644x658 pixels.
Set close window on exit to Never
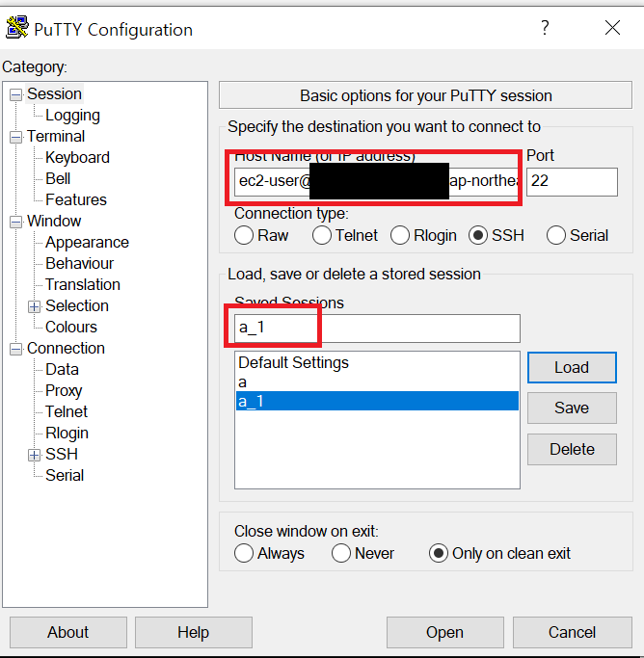(x=341, y=553)
